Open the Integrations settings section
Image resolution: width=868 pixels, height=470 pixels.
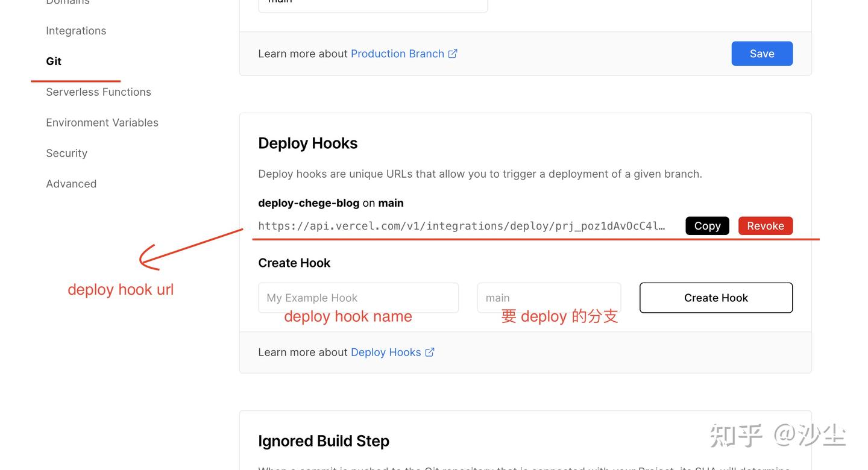point(76,31)
